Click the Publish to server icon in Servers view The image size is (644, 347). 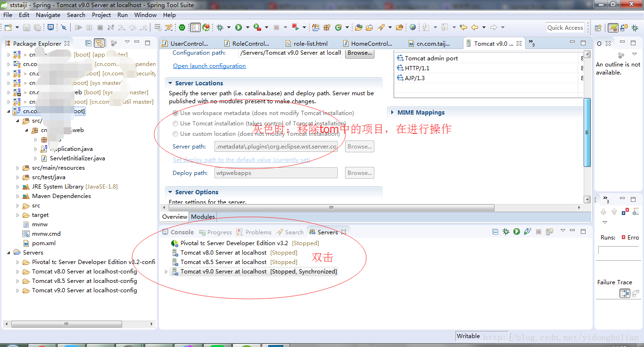pos(549,231)
